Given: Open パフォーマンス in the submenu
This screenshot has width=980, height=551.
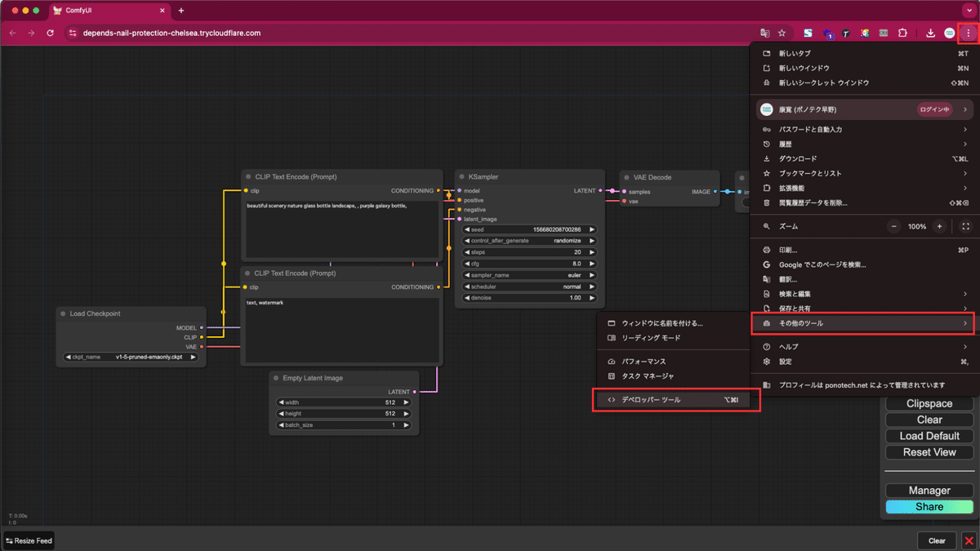Looking at the screenshot, I should [x=674, y=362].
